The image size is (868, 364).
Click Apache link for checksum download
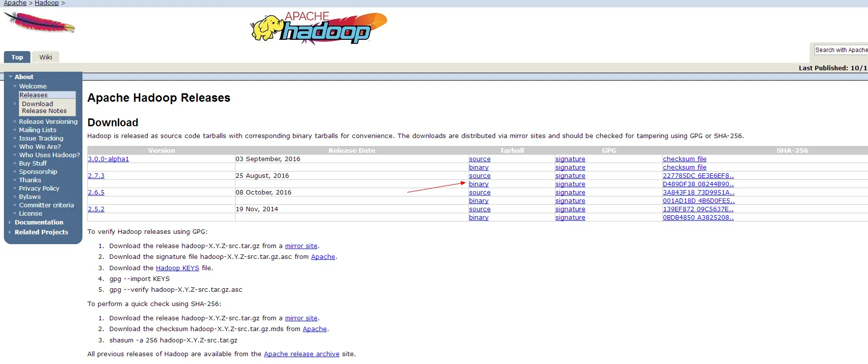coord(315,329)
